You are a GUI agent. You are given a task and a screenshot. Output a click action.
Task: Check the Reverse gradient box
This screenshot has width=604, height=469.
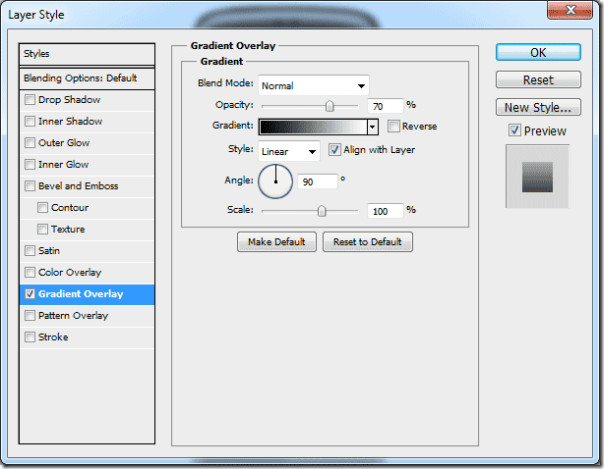pyautogui.click(x=393, y=126)
